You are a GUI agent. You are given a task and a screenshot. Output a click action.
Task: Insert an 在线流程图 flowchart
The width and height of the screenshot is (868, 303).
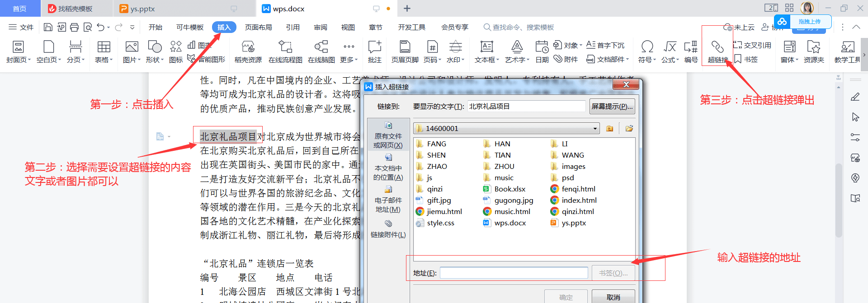tap(285, 51)
